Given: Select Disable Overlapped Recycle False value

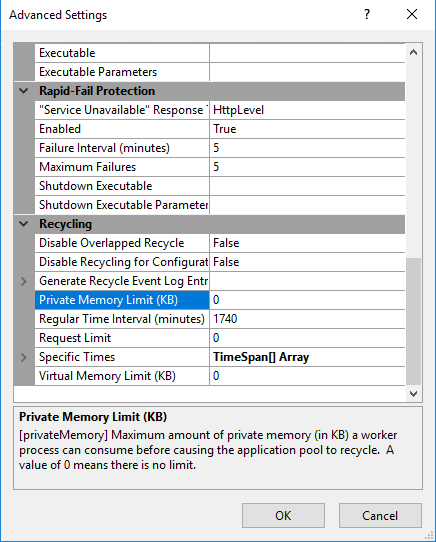Looking at the screenshot, I should tap(307, 243).
